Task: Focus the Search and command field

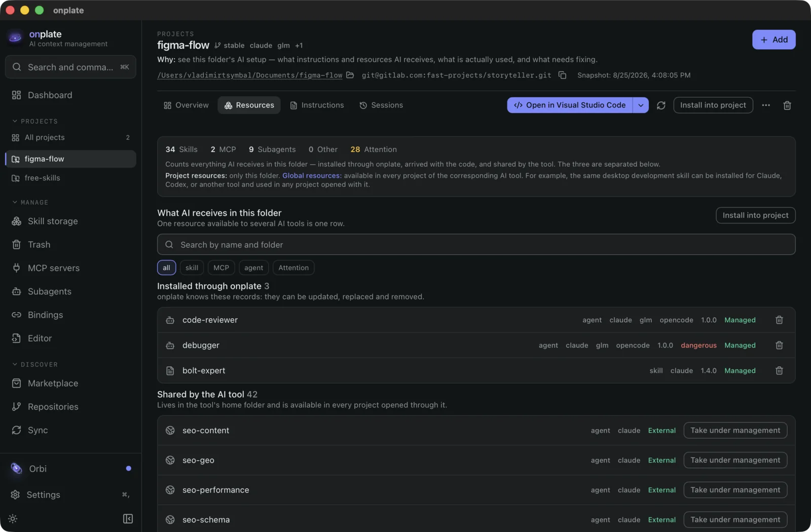Action: [70, 67]
